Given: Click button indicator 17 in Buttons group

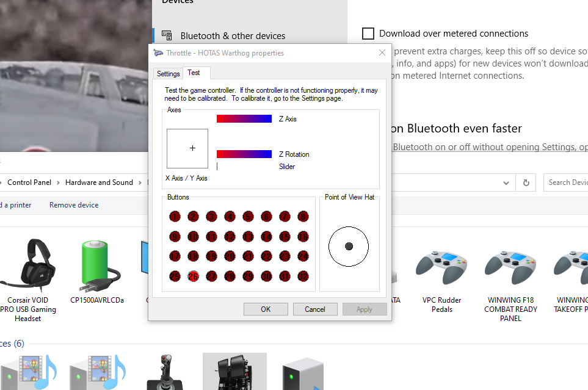Looking at the screenshot, I should coord(175,256).
